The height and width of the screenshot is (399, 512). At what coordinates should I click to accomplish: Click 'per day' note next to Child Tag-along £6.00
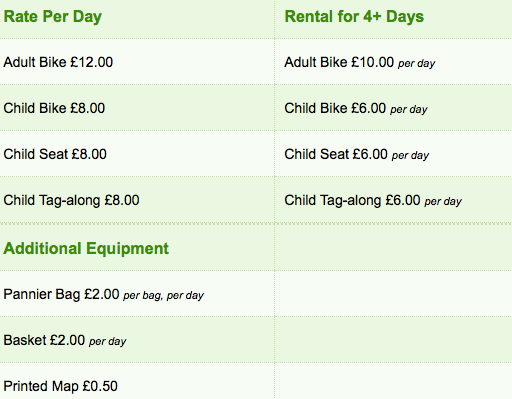click(x=443, y=201)
